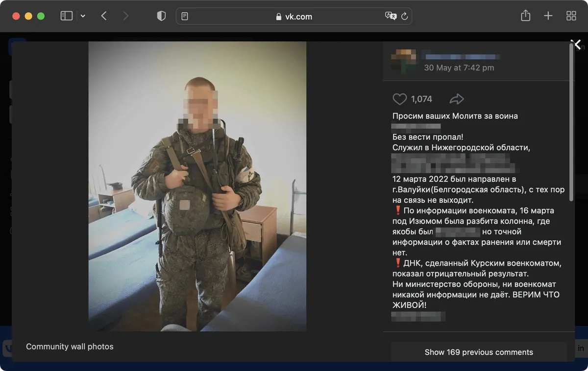The height and width of the screenshot is (371, 588).
Task: Open the Privacy Report shield icon
Action: 161,16
